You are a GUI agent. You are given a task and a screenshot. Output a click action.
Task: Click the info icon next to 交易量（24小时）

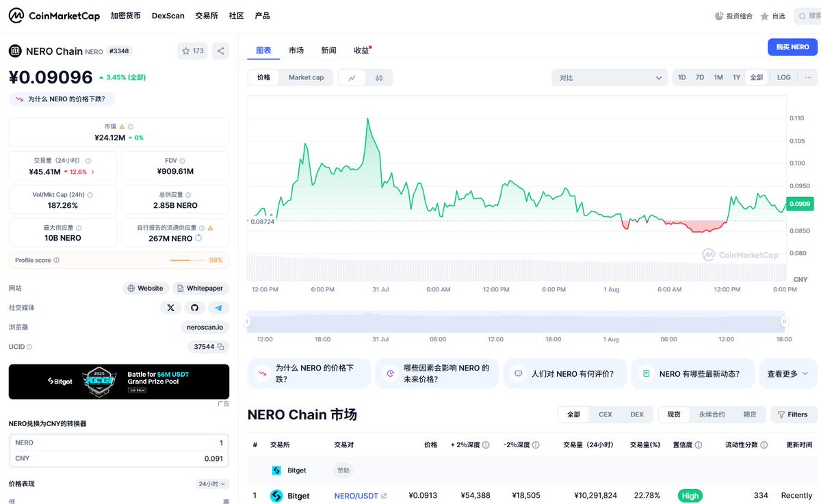click(88, 161)
